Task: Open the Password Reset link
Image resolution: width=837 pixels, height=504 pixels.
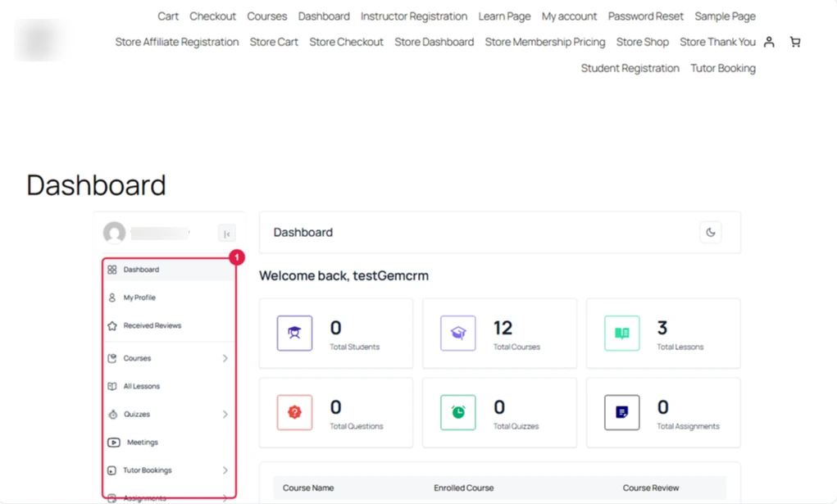Action: pos(645,16)
